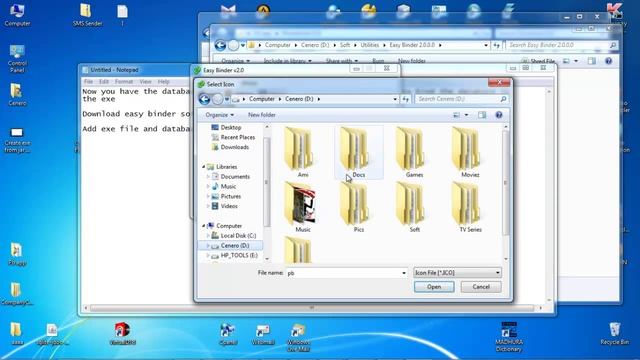Expand Local Disk (C:) tree node
The image size is (640, 360).
pyautogui.click(x=208, y=236)
